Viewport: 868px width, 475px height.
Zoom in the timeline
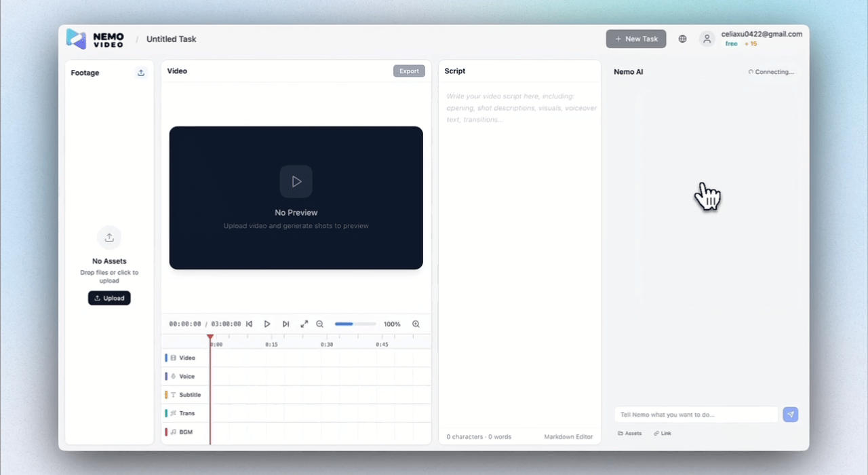click(416, 324)
